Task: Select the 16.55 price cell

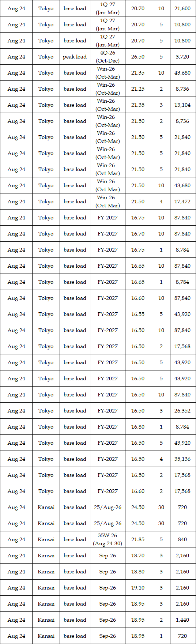Action: (x=138, y=314)
